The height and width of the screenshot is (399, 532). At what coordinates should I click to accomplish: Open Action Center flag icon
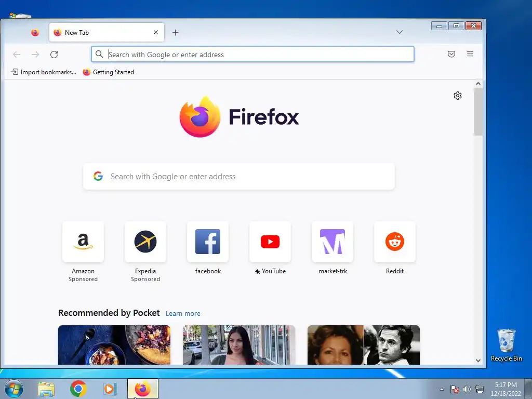455,389
